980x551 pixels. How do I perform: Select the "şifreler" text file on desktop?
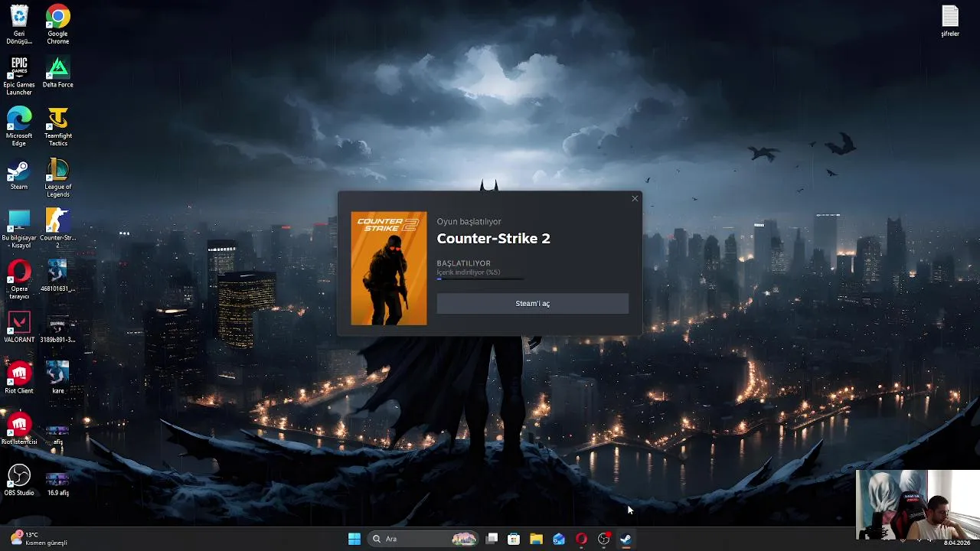coord(950,21)
